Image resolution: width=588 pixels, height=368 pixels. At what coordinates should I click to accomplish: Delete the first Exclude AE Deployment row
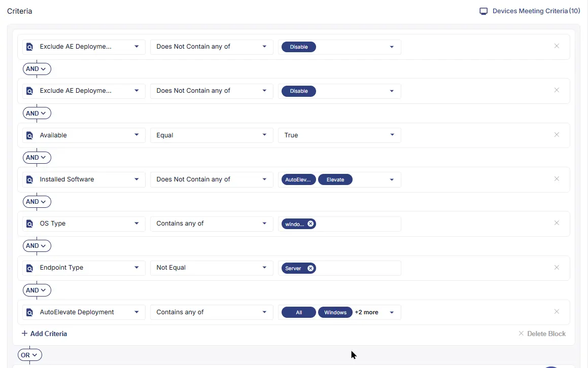click(557, 46)
